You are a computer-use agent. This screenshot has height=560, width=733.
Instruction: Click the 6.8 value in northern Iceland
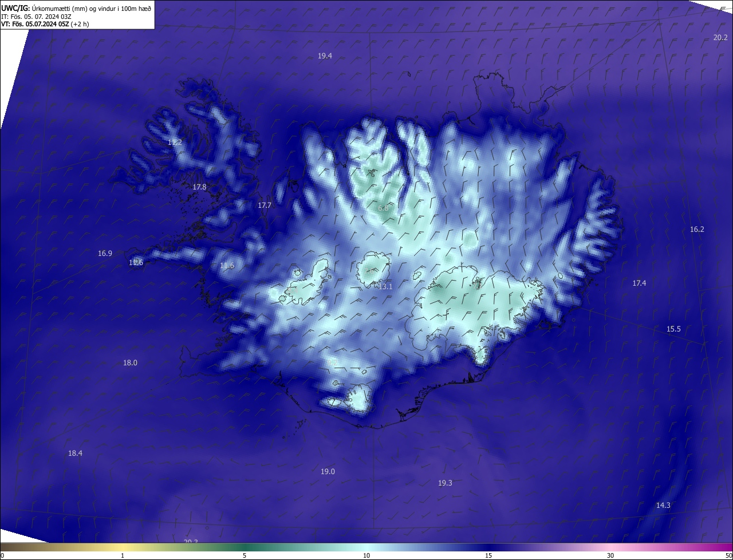click(383, 208)
